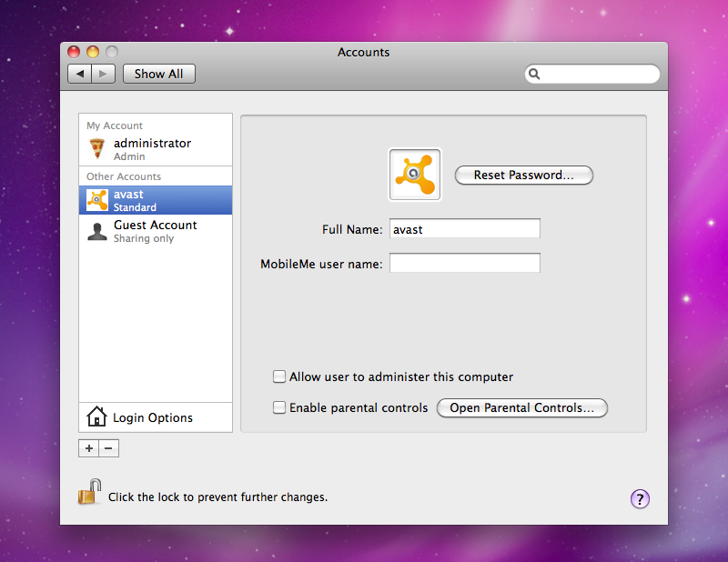Minimize the Accounts window
This screenshot has width=728, height=562.
(x=93, y=52)
